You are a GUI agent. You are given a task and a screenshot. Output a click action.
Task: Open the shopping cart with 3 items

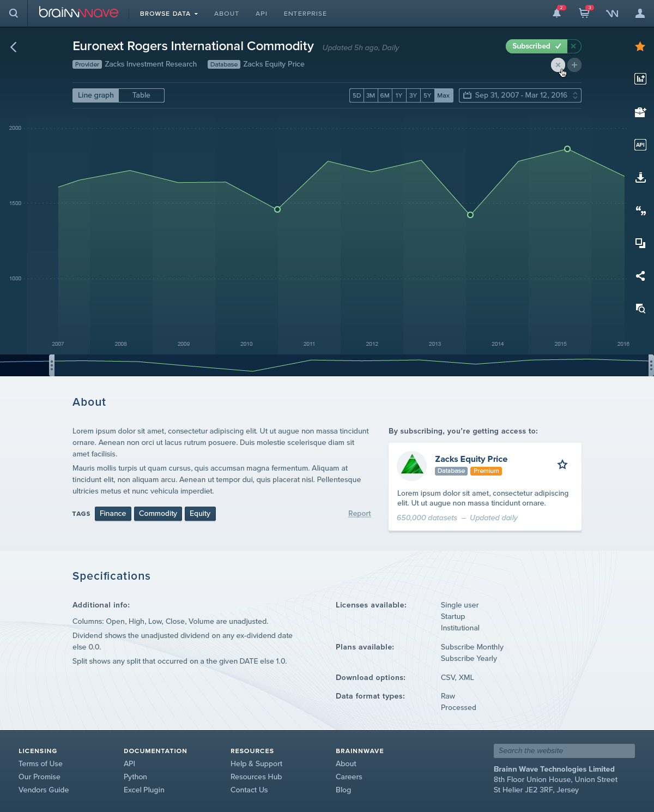[x=584, y=13]
